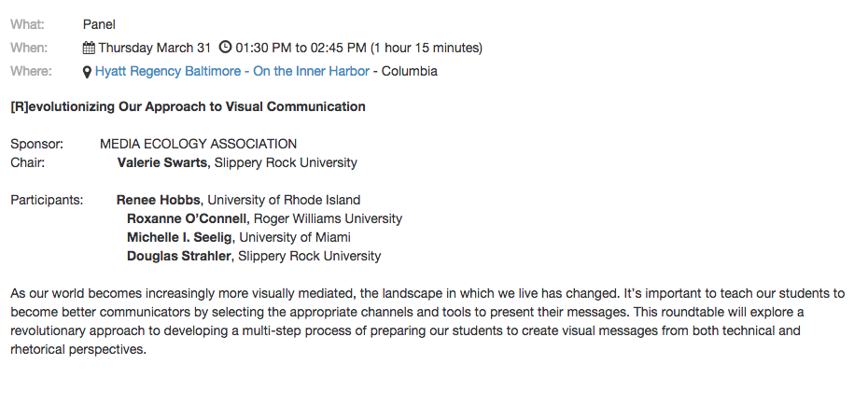Click the Columbia room name
This screenshot has height=393, width=868.
(x=410, y=71)
